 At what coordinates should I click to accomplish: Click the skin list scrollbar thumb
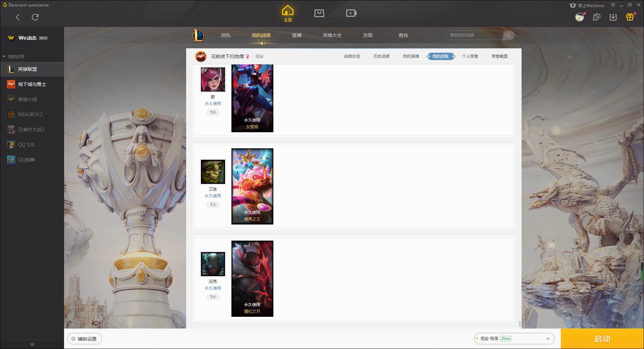pyautogui.click(x=520, y=324)
